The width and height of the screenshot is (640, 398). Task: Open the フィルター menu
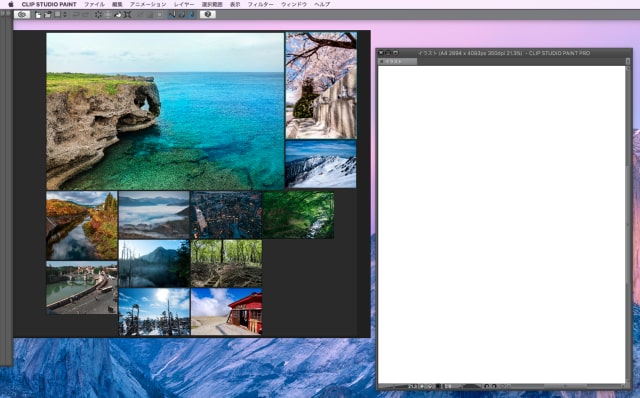point(260,4)
